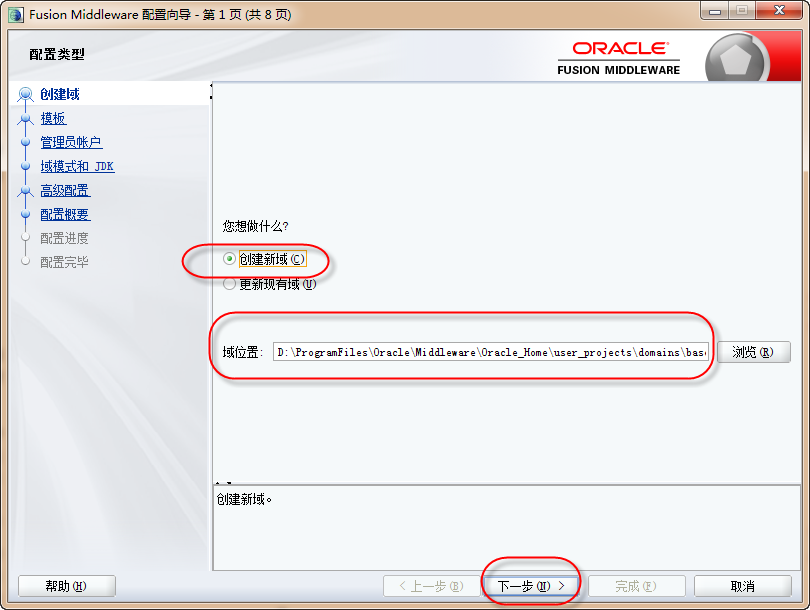
Task: Click the 管理员帐户 step bullet icon
Action: point(25,142)
